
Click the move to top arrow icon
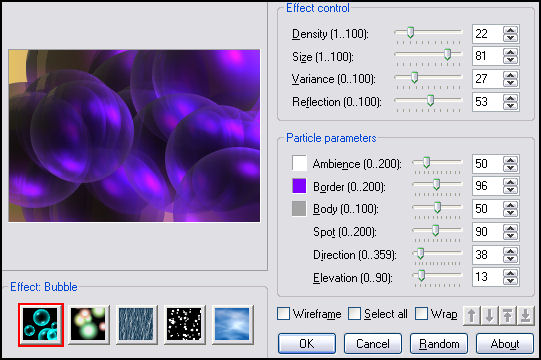(x=507, y=315)
